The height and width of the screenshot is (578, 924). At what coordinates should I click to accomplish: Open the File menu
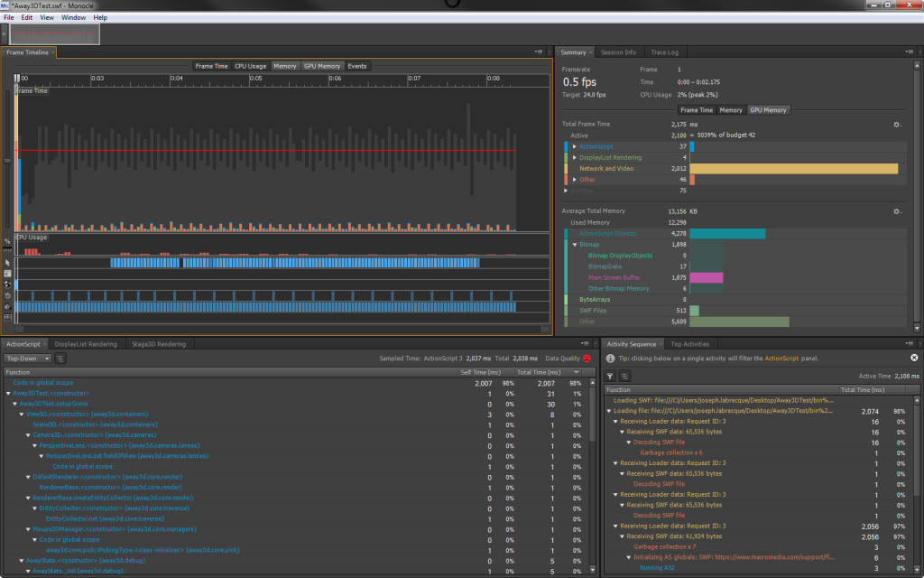(9, 18)
